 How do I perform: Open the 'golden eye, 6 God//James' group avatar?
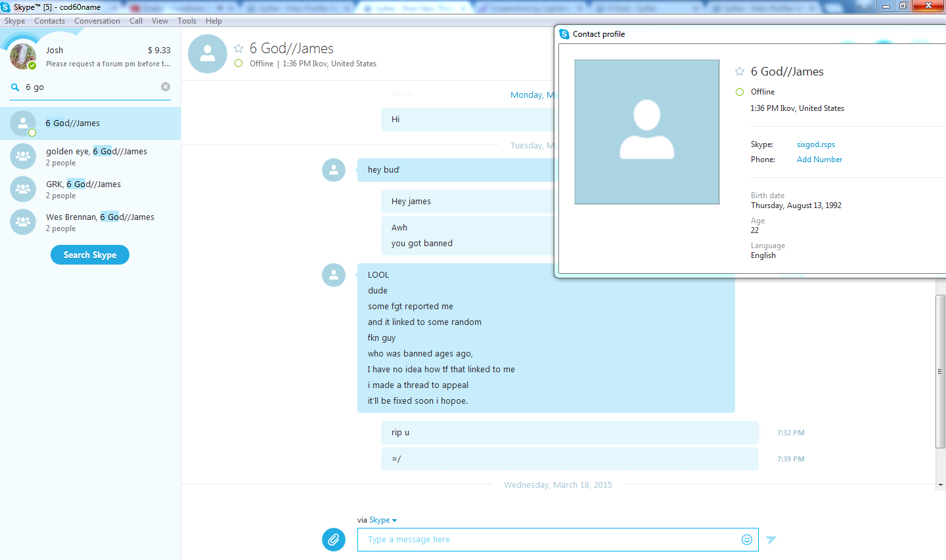pos(23,156)
